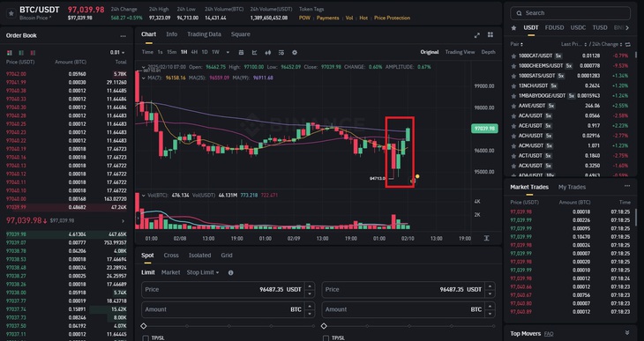Open Market Trades options menu
Viewport: 644px width, 341px height.
(x=627, y=186)
